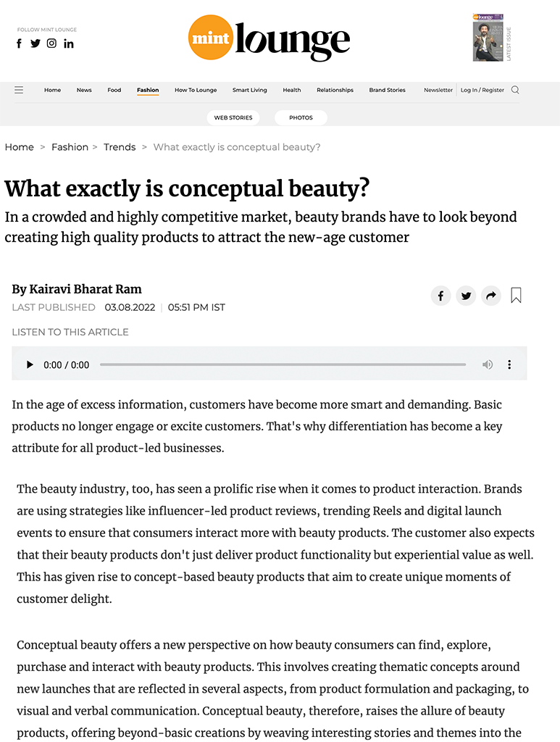
Task: Open the latest issue magazine cover
Action: pos(488,38)
